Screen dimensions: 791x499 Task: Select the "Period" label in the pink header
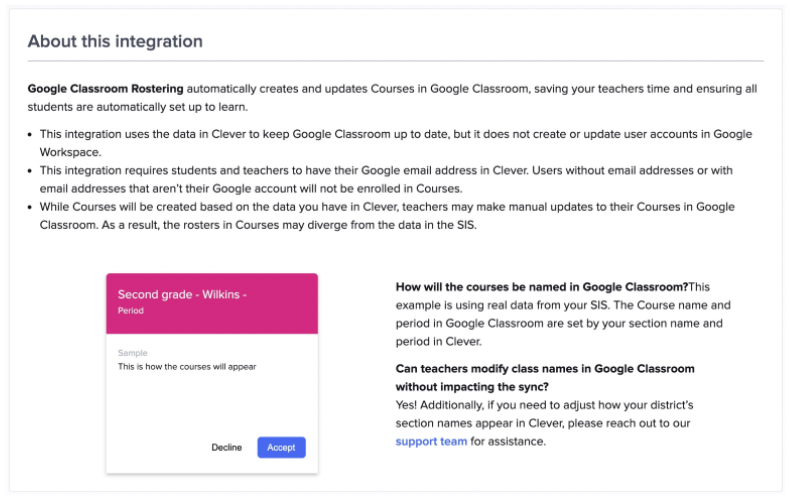pyautogui.click(x=131, y=311)
